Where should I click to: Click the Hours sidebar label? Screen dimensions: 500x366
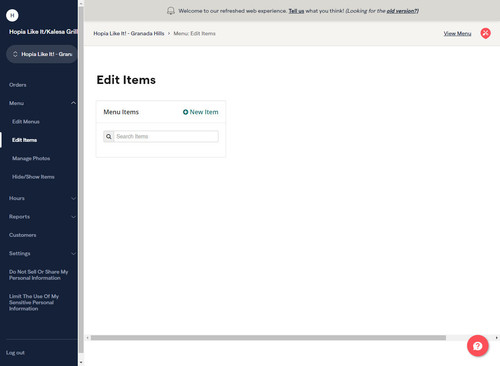[x=17, y=198]
